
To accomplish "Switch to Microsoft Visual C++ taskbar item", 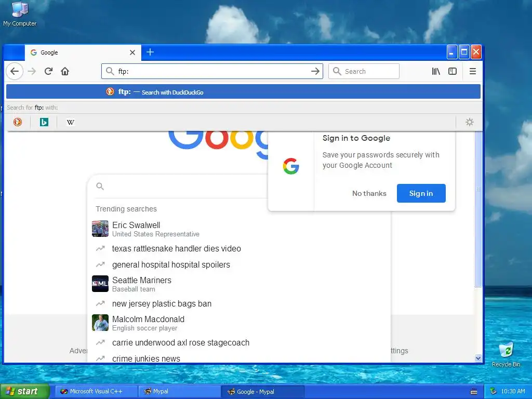I will coord(96,391).
